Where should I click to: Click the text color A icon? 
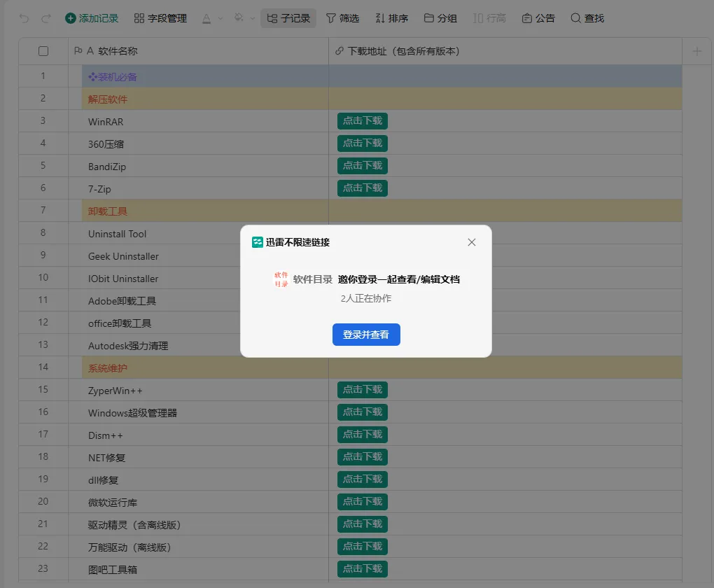(x=206, y=18)
